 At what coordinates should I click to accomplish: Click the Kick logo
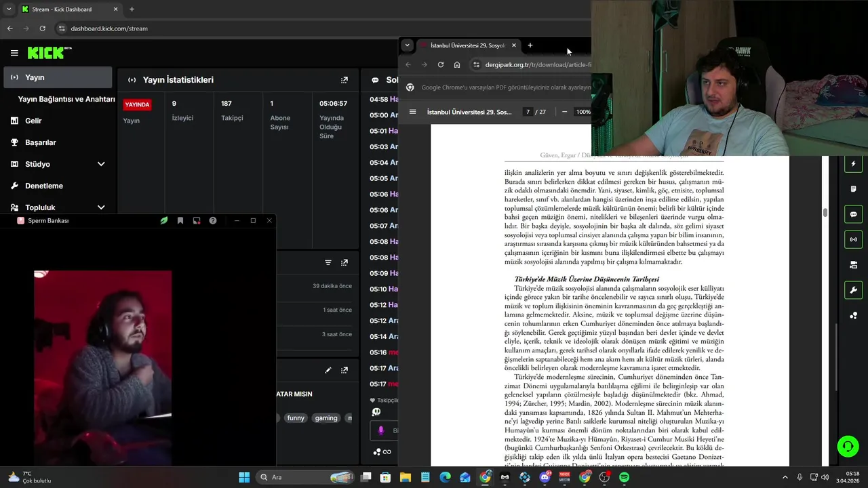tap(50, 53)
